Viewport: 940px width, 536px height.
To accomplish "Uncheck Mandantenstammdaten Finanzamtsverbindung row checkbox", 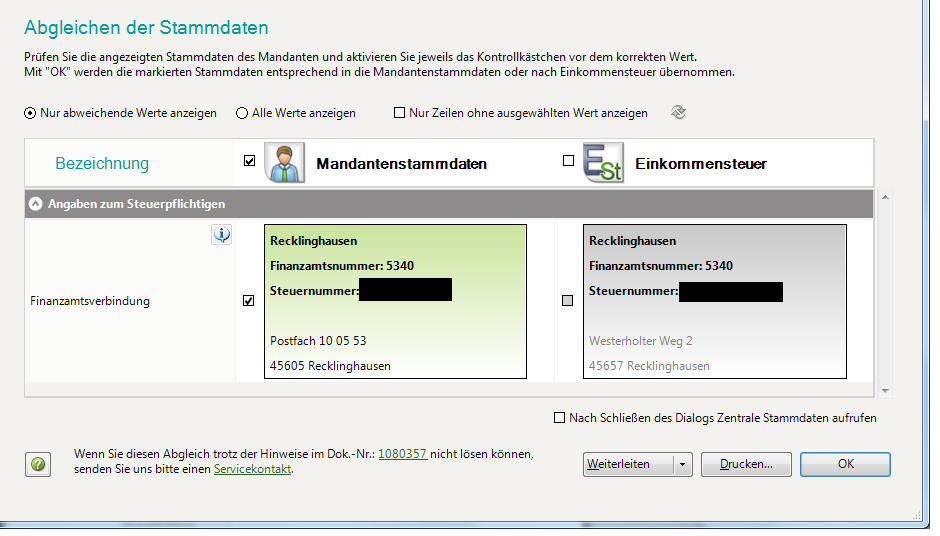I will pyautogui.click(x=249, y=301).
